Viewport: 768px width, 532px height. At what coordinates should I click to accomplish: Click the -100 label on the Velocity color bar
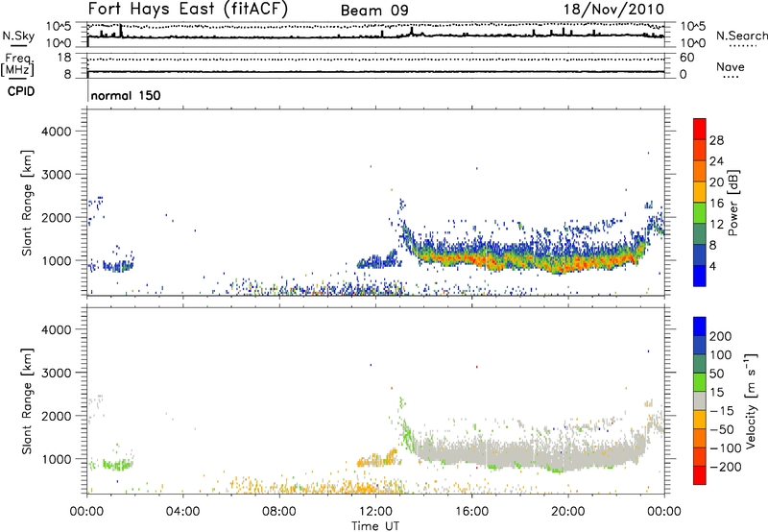[x=726, y=448]
